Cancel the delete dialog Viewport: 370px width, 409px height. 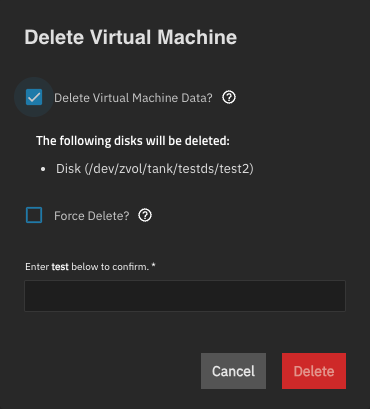tap(233, 371)
